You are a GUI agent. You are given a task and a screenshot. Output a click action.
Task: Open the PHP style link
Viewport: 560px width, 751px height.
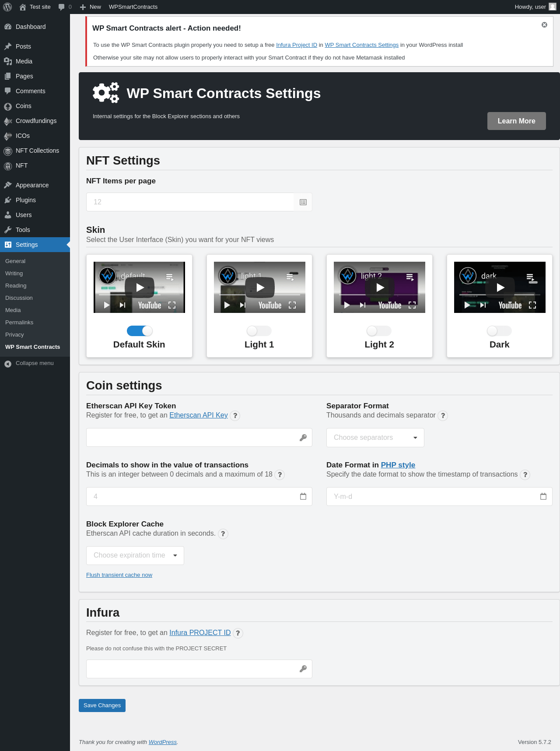click(x=398, y=465)
